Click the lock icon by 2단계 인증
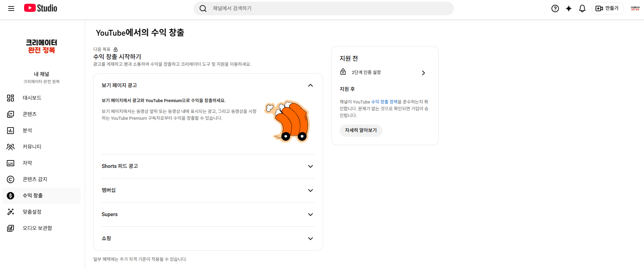The image size is (644, 269). click(343, 72)
